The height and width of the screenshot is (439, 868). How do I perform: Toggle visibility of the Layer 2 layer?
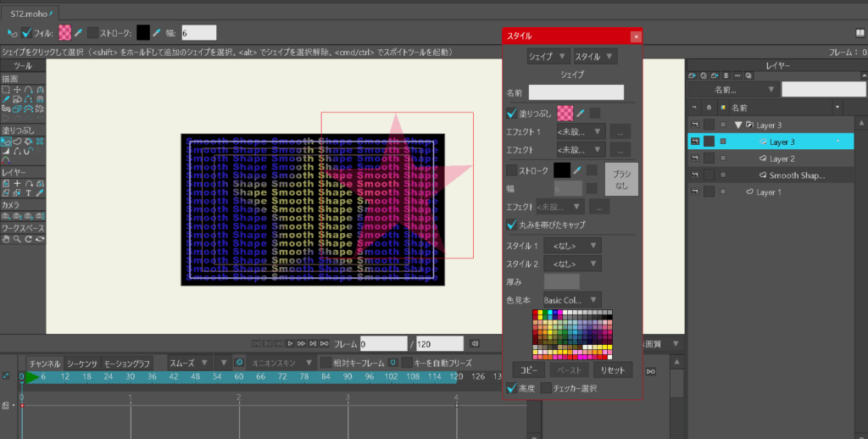click(x=694, y=158)
